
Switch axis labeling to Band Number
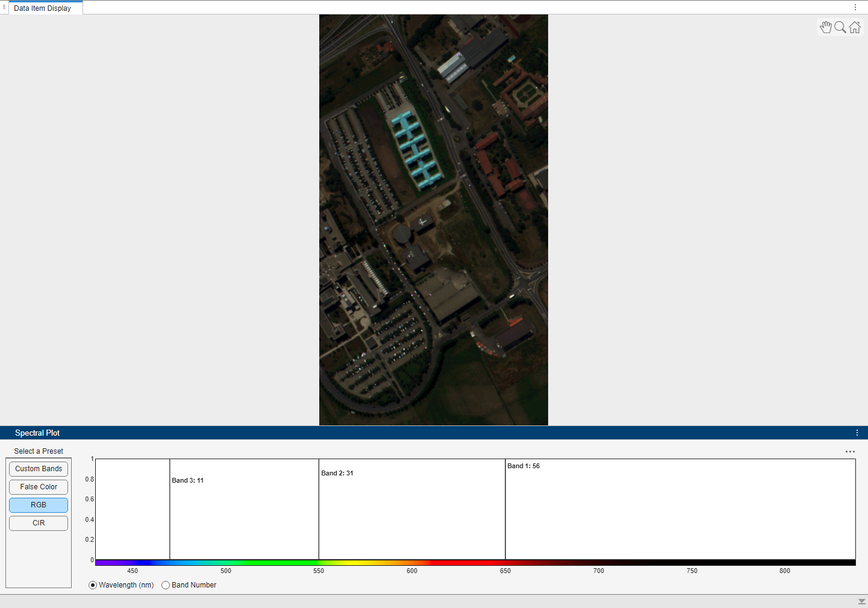tap(166, 584)
